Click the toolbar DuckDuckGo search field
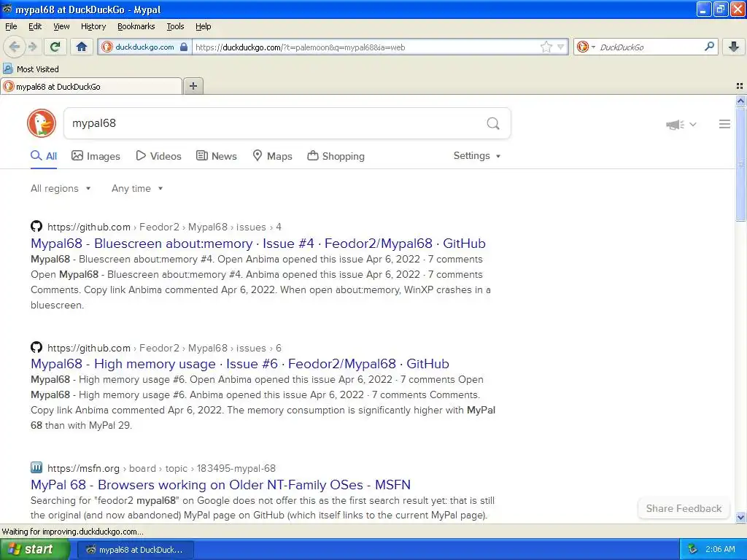Viewport: 747px width, 560px height. click(648, 47)
